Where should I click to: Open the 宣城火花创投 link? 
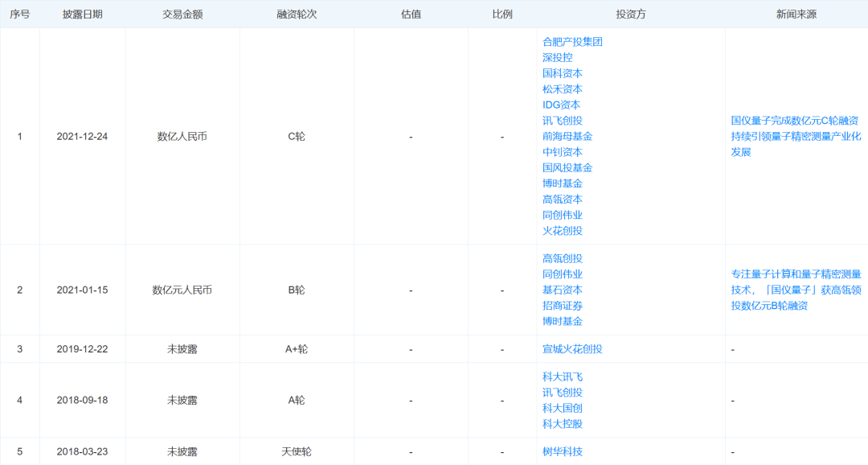pos(572,349)
